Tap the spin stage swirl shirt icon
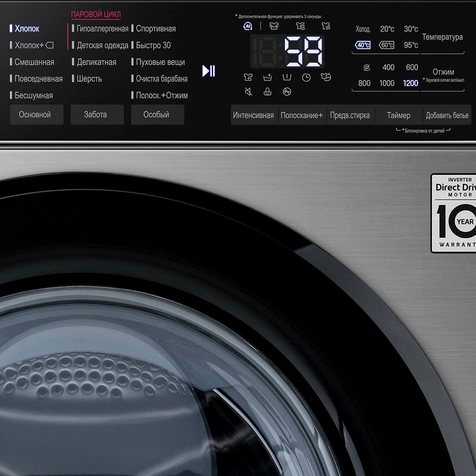 tap(300, 26)
